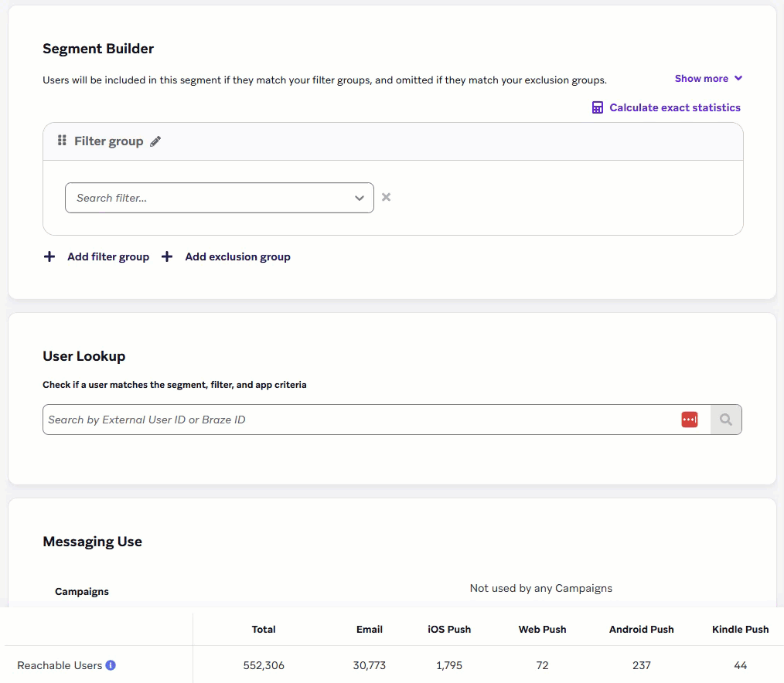Click the plus icon for Add exclusion group

[x=167, y=257]
